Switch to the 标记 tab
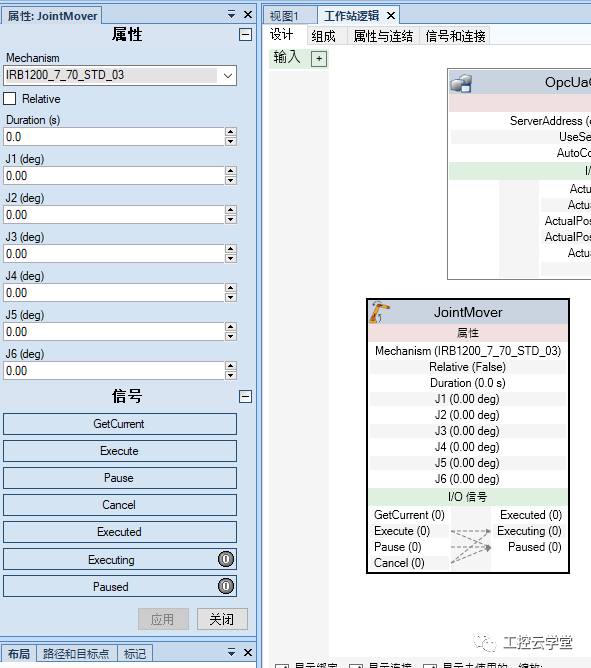591x668 pixels. click(135, 654)
